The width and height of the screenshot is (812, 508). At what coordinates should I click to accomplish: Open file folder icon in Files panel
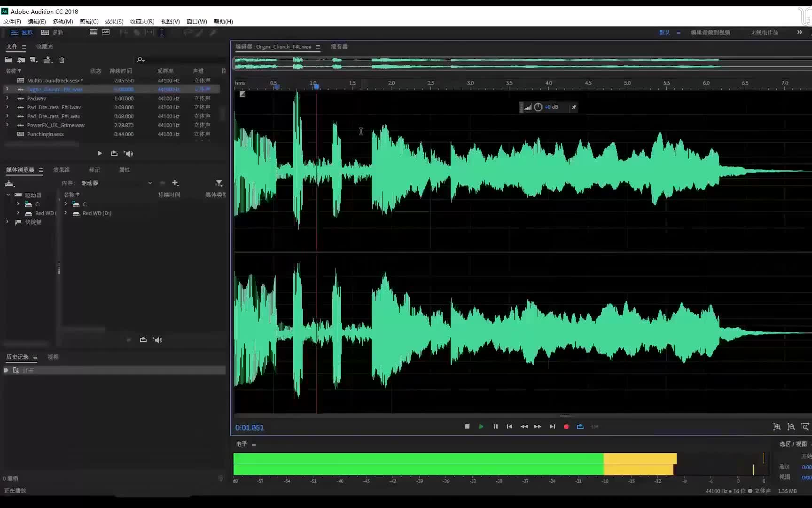[x=8, y=60]
